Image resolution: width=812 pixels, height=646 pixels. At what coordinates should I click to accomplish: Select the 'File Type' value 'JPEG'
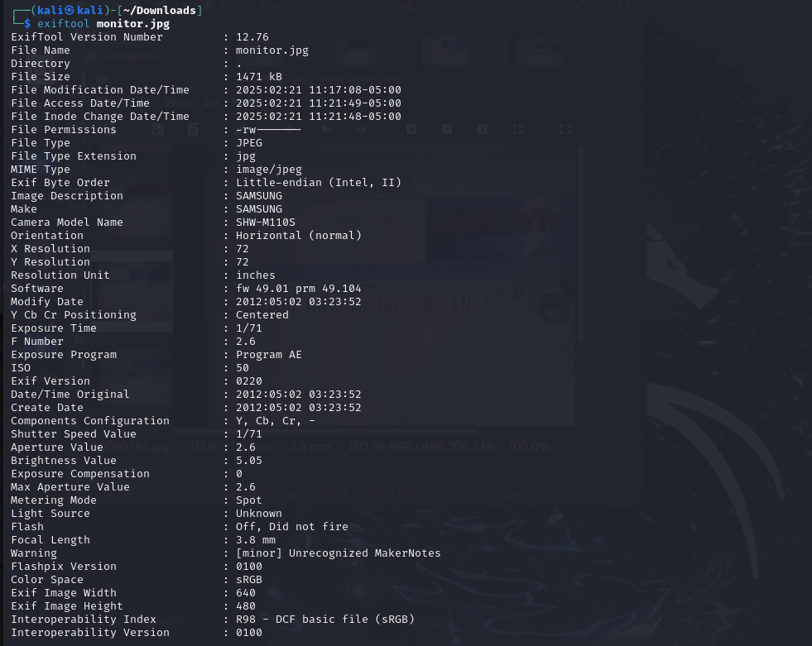(249, 143)
